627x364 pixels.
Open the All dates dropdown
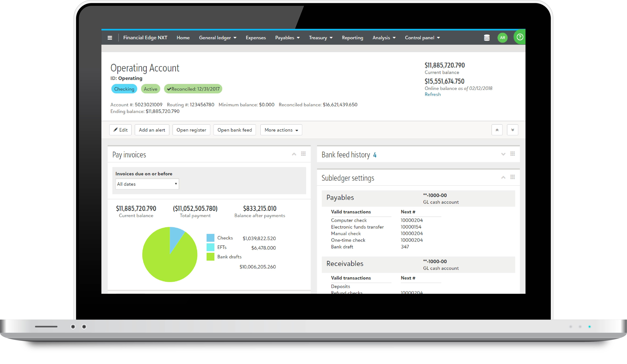click(x=147, y=184)
